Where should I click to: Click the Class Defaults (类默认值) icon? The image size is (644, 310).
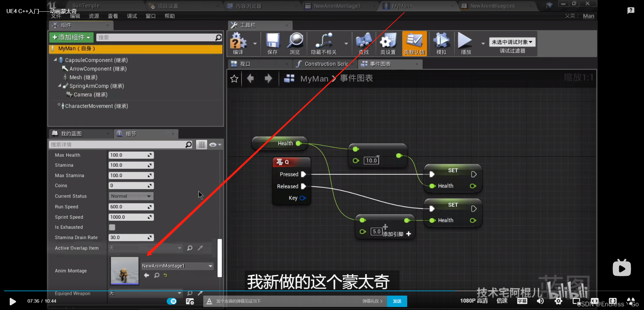[414, 41]
